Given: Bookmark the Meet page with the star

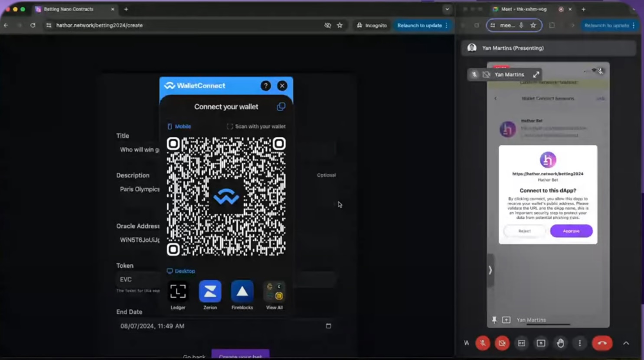Looking at the screenshot, I should coord(533,25).
